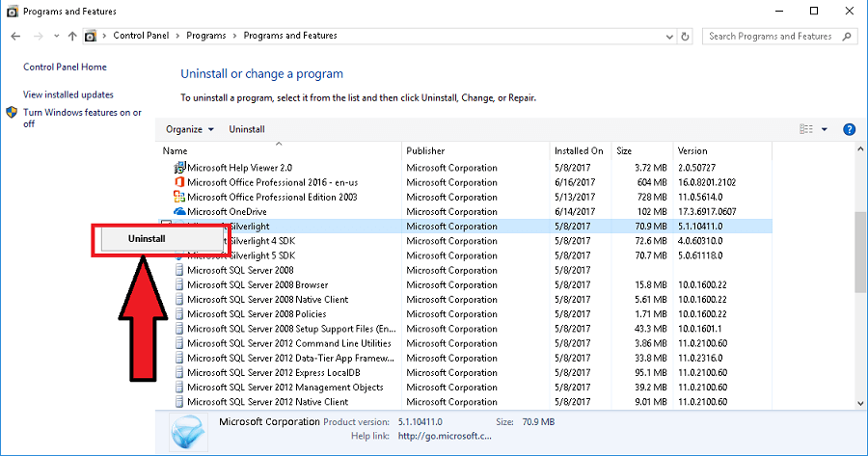Click the Microsoft OneDrive cloud icon
The height and width of the screenshot is (456, 868).
pos(178,211)
